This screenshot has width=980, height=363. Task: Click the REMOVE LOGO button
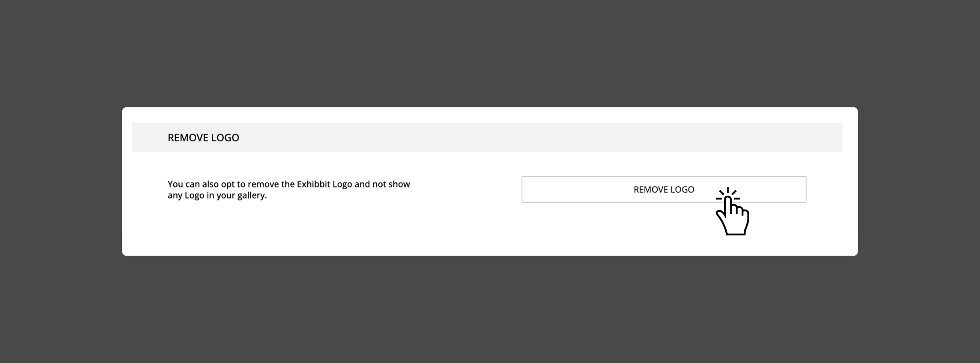coord(664,189)
